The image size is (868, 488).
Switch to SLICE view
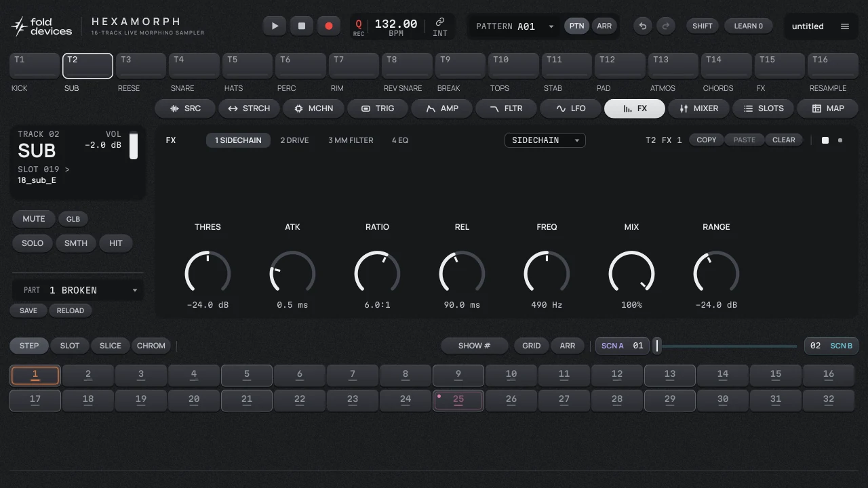pos(111,346)
